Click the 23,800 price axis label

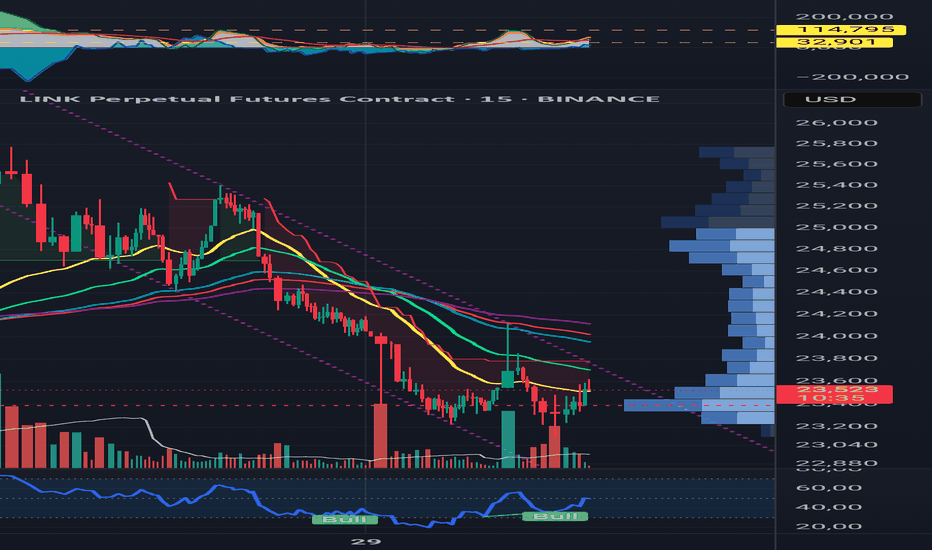coord(837,358)
